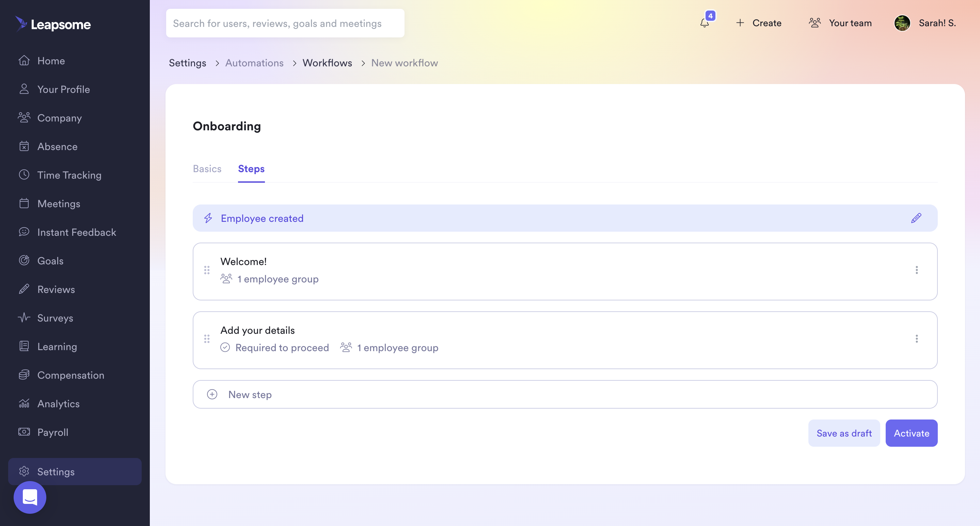Select the Steps tab
The image size is (980, 526).
251,169
